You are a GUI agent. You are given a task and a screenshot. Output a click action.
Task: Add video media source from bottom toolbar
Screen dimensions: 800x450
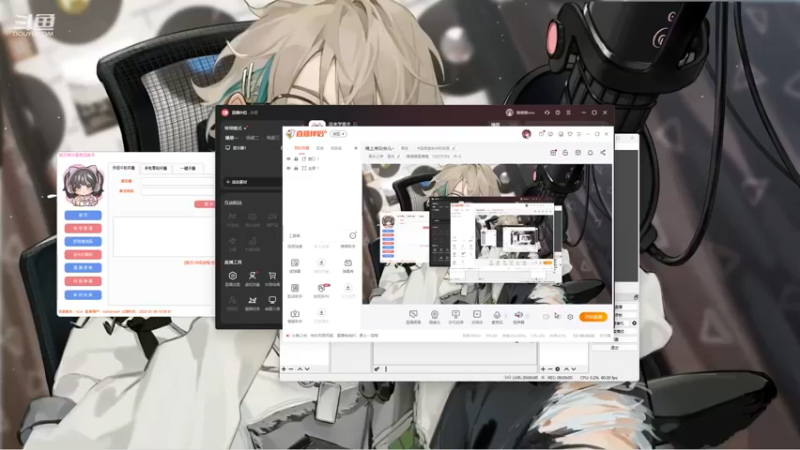tap(477, 316)
